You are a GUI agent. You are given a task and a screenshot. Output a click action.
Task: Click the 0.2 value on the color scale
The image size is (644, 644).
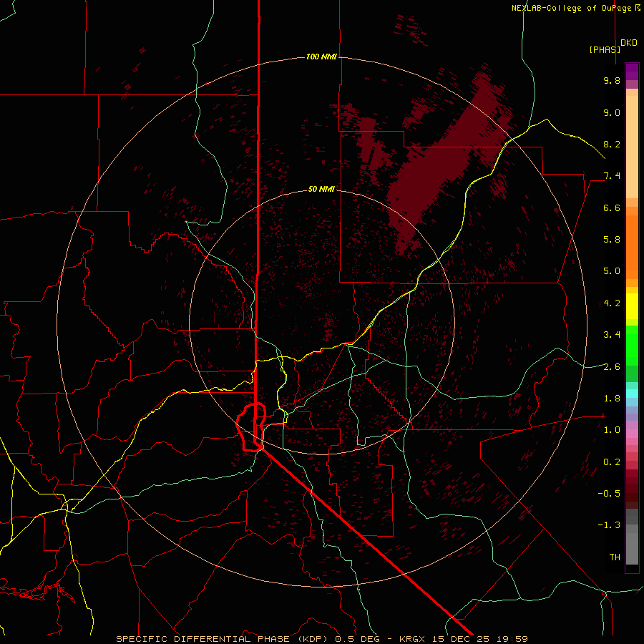point(612,462)
